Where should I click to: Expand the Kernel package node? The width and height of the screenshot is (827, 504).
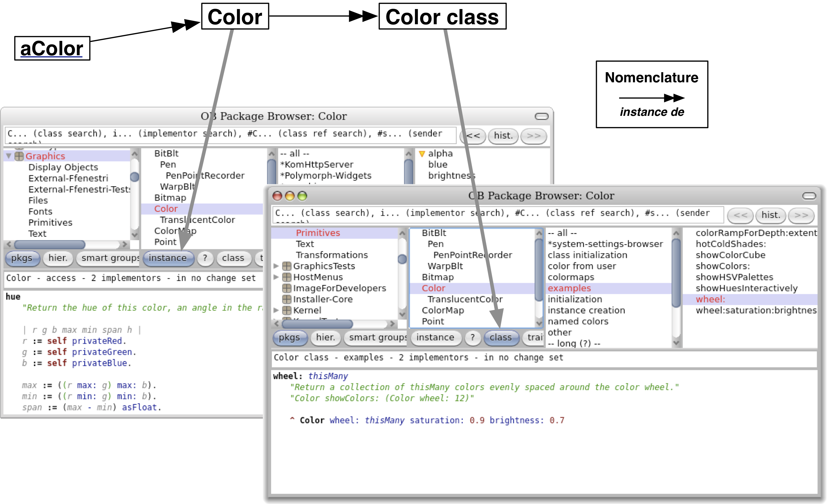276,311
